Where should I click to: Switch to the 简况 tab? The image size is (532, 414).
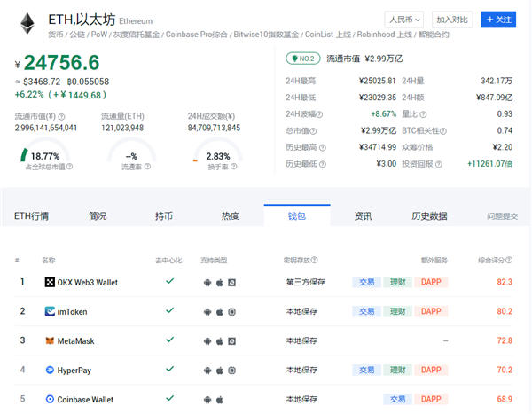pyautogui.click(x=98, y=215)
